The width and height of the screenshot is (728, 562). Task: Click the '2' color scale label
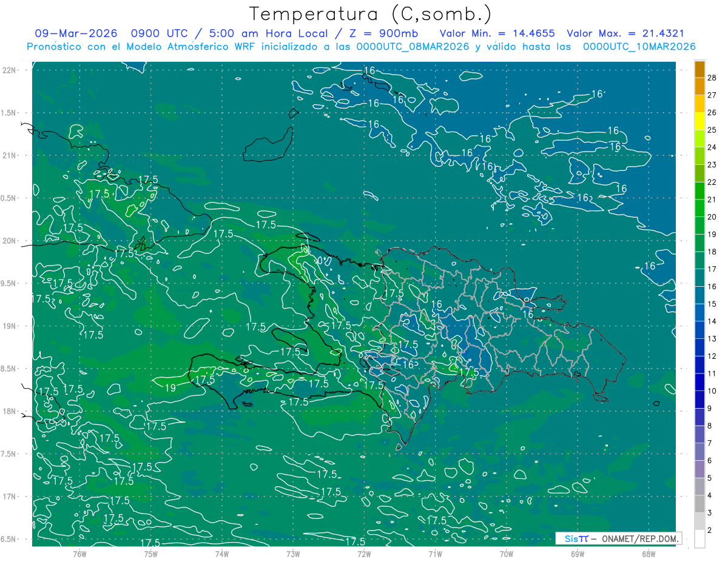(x=710, y=530)
